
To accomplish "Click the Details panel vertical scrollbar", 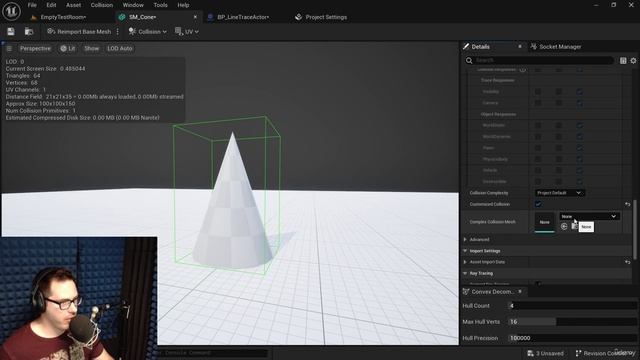I will point(635,229).
